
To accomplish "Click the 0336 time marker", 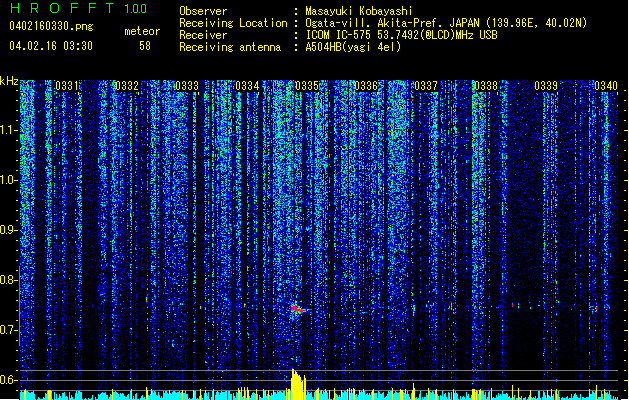I will coord(366,86).
